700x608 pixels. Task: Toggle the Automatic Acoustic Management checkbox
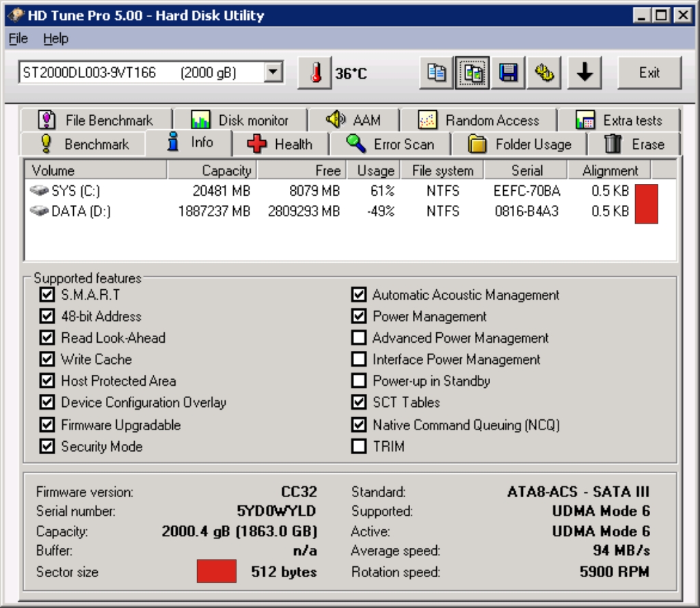point(359,294)
